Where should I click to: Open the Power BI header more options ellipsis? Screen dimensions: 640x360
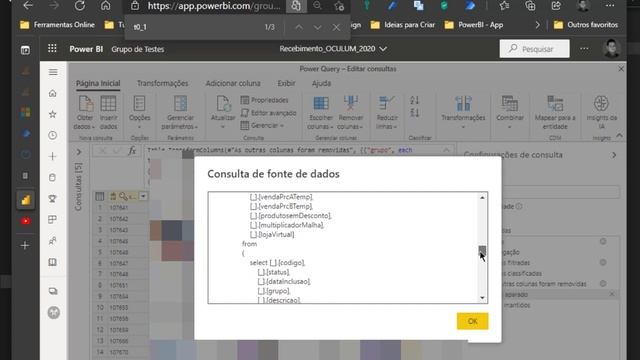pos(584,49)
